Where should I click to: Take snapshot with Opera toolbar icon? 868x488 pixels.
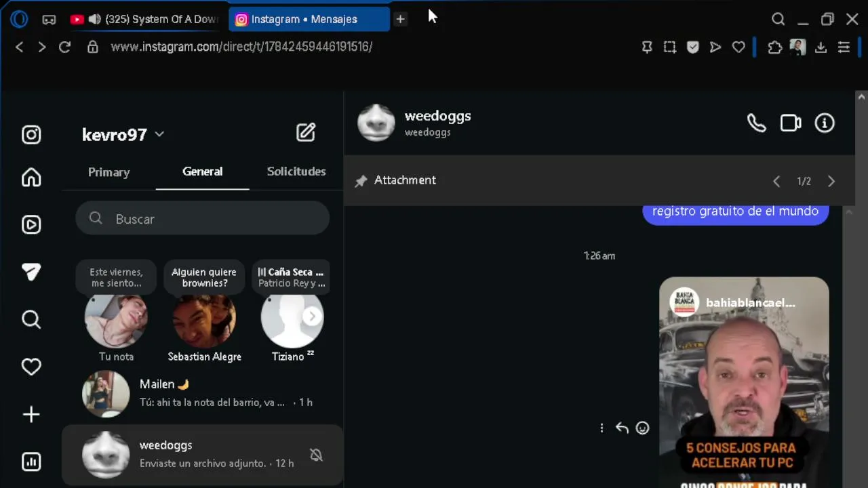click(x=670, y=47)
